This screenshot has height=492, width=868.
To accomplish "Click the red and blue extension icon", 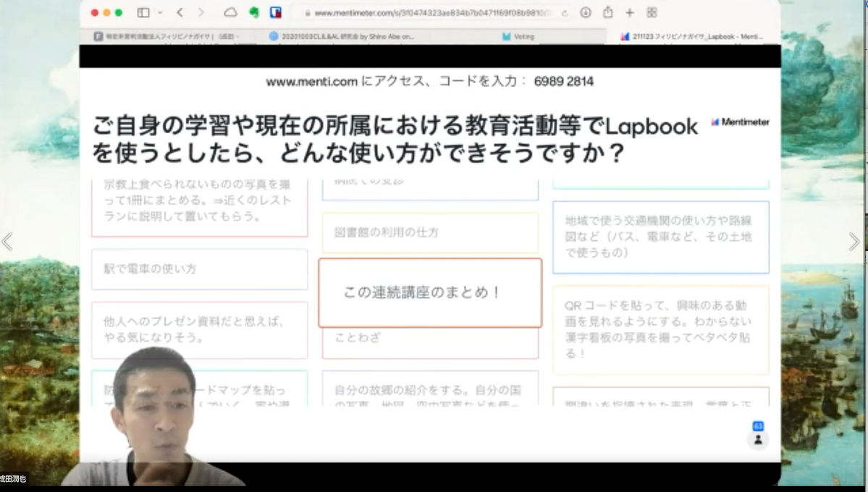I will [x=276, y=12].
